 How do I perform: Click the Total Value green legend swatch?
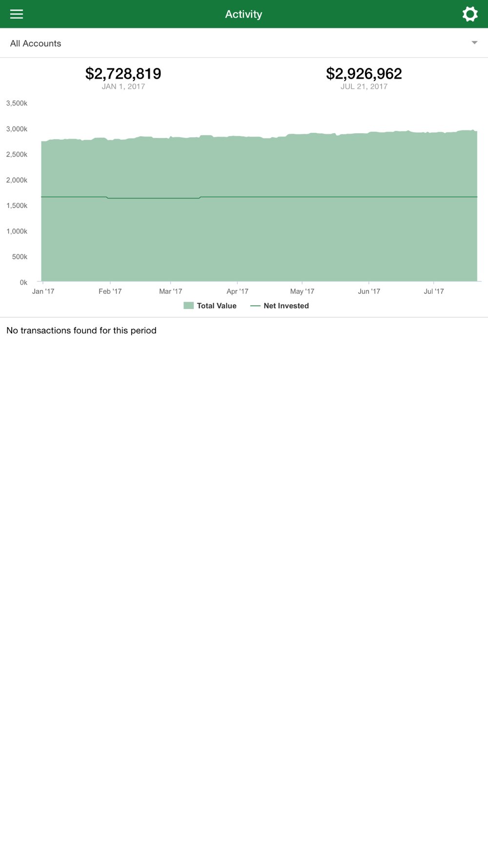[x=189, y=306]
